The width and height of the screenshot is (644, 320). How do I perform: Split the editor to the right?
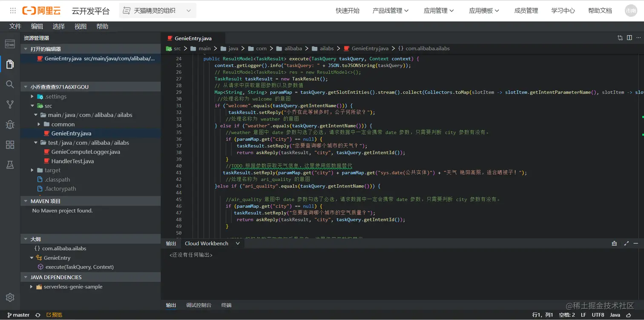pos(629,38)
